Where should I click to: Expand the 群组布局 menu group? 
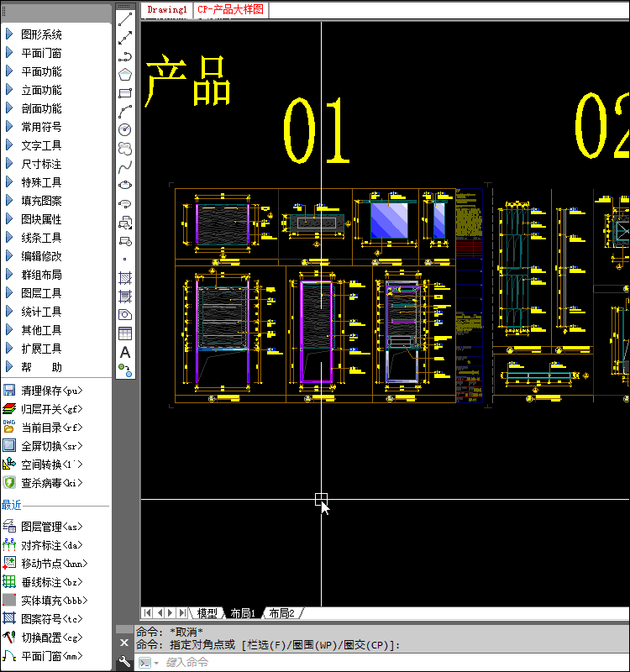34,275
